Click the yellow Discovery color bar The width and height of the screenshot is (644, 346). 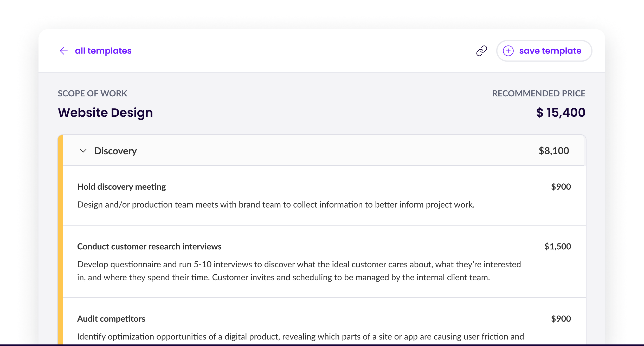60,234
